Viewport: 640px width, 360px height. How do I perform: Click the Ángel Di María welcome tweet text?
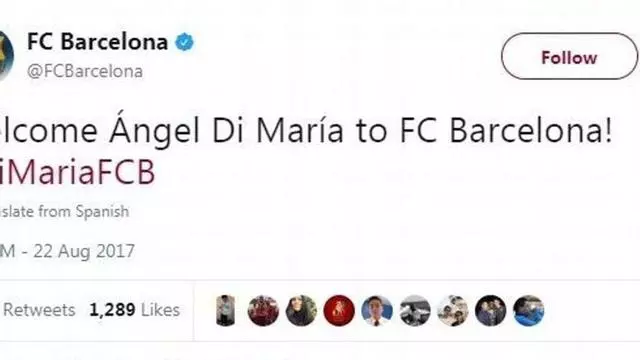(306, 131)
